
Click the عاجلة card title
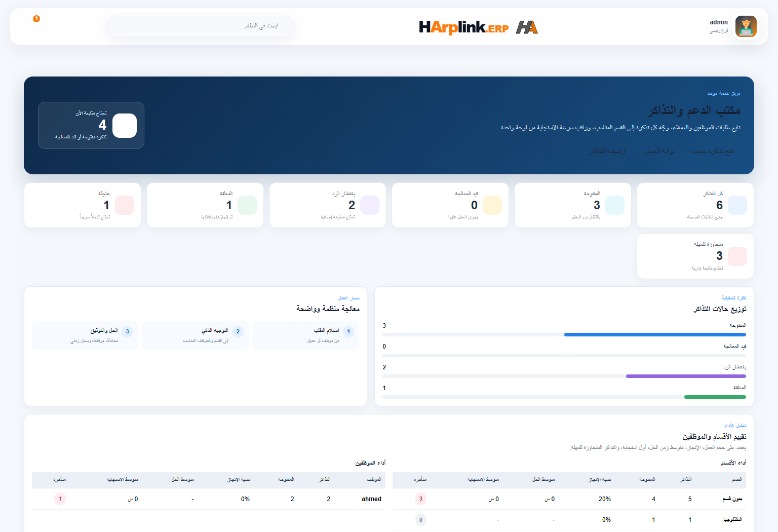(104, 194)
